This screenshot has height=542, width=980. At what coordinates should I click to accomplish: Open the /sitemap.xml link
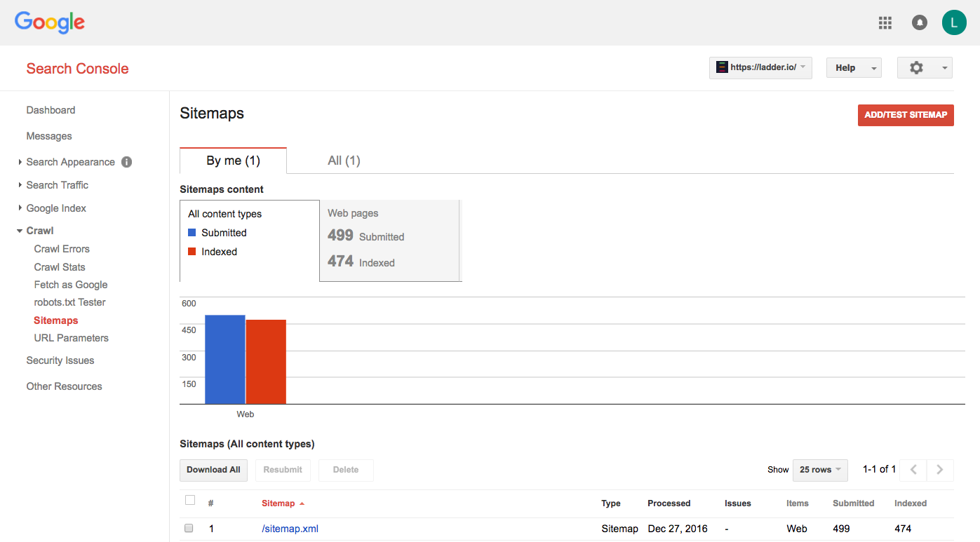(290, 529)
